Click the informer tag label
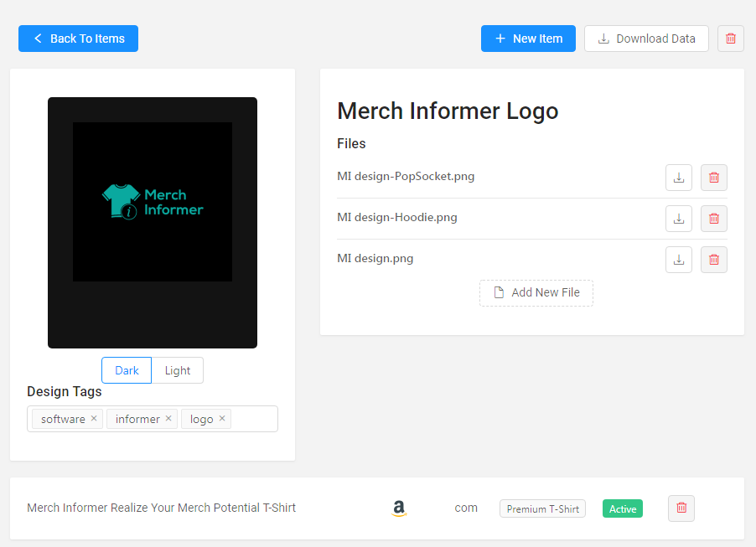756x547 pixels. (x=137, y=420)
